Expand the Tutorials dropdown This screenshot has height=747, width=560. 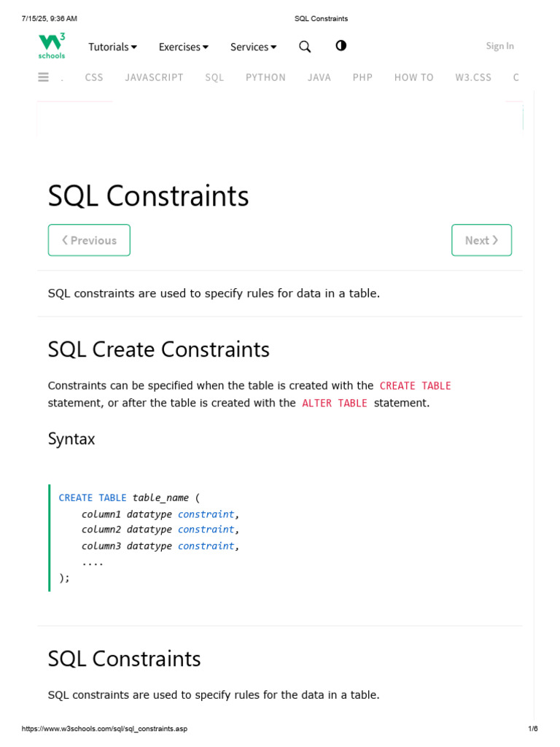coord(112,47)
